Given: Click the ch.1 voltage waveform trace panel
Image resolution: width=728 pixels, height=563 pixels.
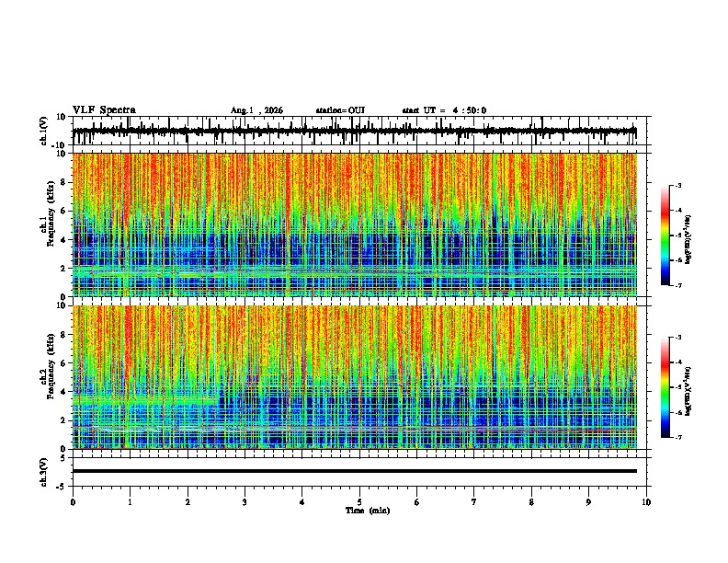Looking at the screenshot, I should pos(359,131).
